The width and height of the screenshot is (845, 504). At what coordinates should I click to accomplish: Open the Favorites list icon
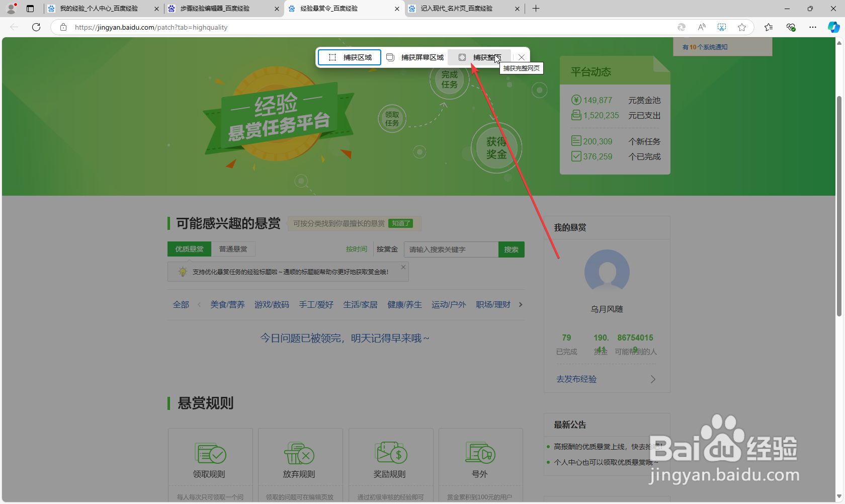click(x=769, y=27)
